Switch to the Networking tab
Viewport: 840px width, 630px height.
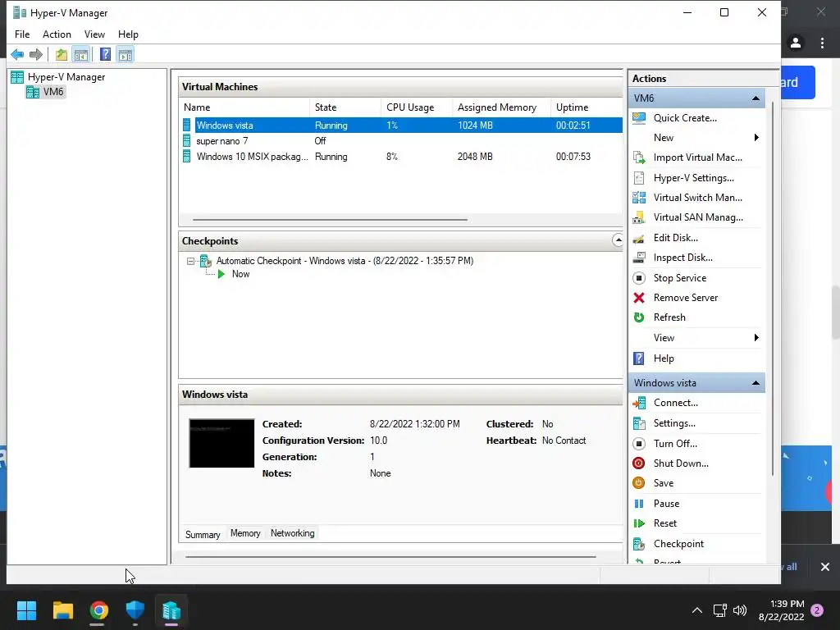click(293, 533)
